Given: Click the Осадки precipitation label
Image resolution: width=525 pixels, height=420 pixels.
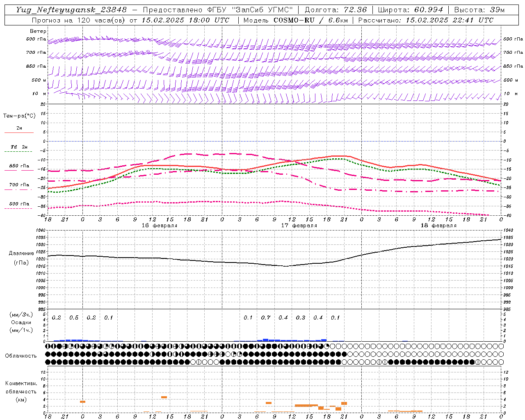Looking at the screenshot, I should tap(21, 322).
